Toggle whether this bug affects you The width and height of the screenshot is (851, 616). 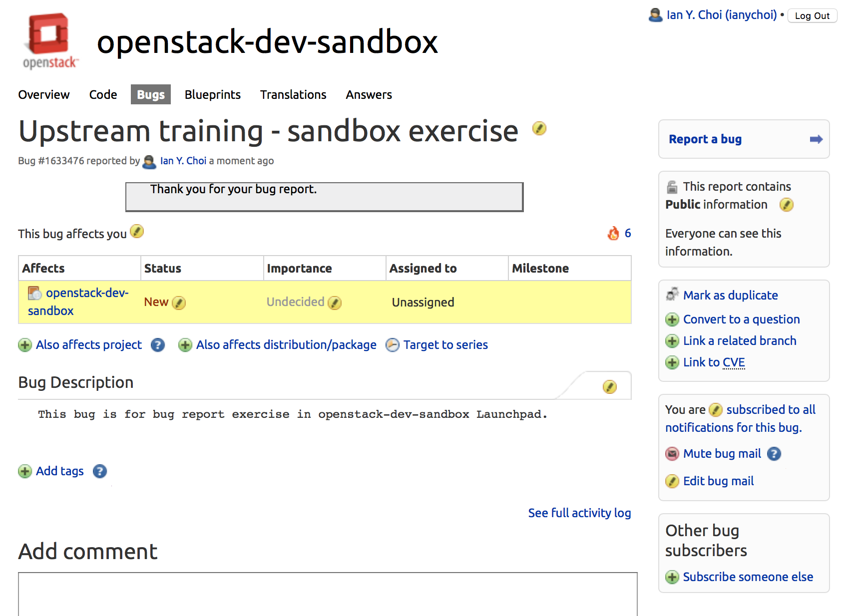tap(137, 232)
